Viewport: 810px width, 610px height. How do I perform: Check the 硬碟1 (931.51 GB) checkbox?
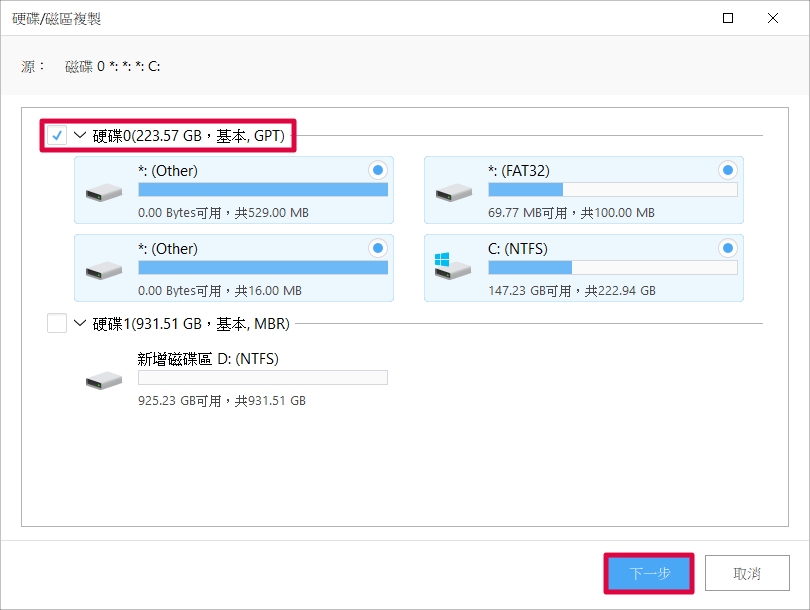57,323
